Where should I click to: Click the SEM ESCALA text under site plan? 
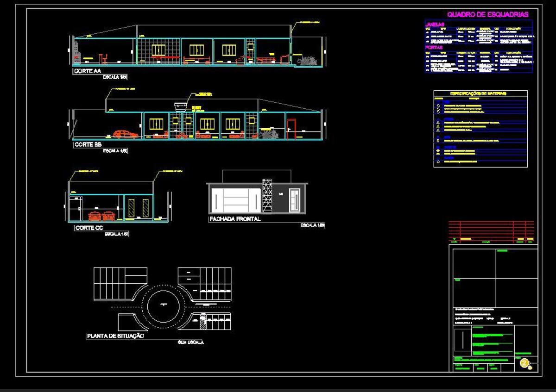[x=190, y=342]
